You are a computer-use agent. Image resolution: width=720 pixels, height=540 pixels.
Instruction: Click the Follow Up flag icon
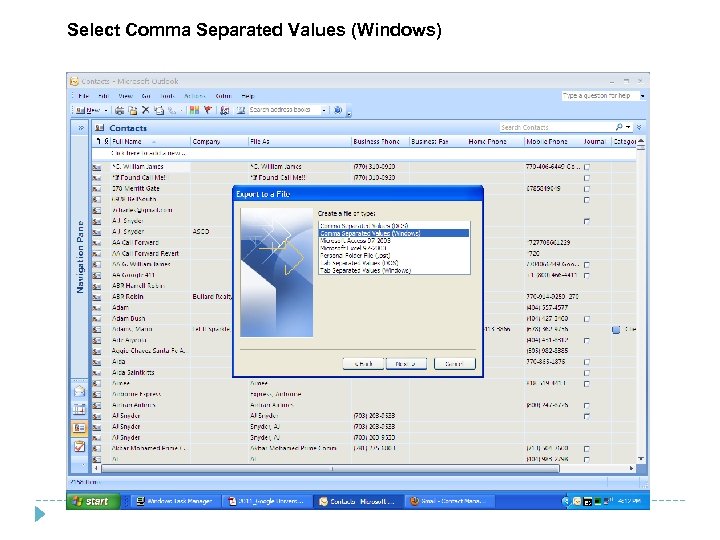point(208,110)
